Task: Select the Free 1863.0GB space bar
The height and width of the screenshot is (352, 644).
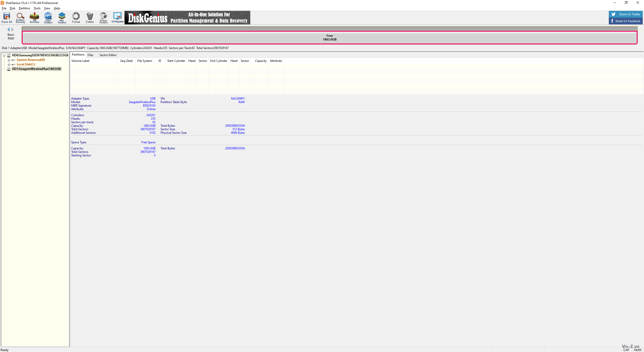Action: [330, 37]
